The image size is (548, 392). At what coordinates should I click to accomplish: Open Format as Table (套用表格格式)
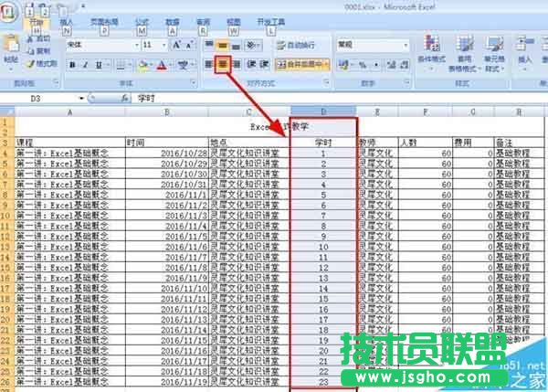tap(465, 53)
